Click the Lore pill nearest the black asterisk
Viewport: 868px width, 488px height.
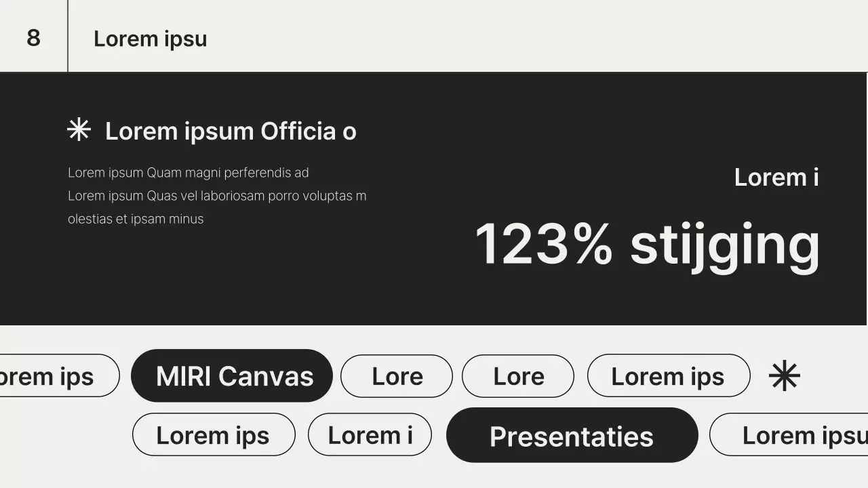(518, 376)
